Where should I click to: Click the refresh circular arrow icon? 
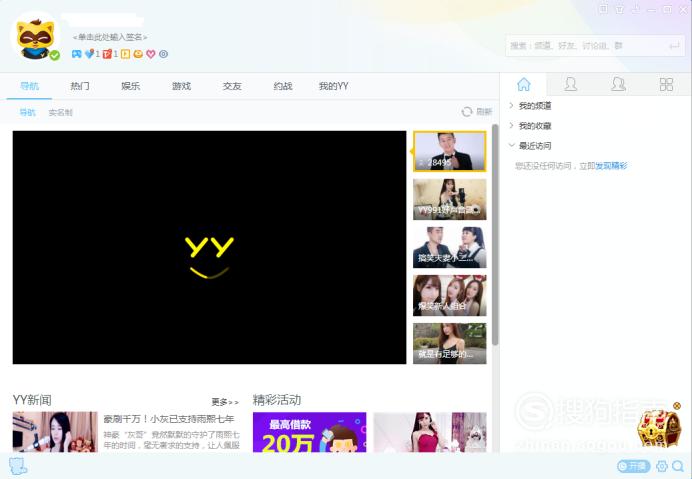(x=466, y=112)
